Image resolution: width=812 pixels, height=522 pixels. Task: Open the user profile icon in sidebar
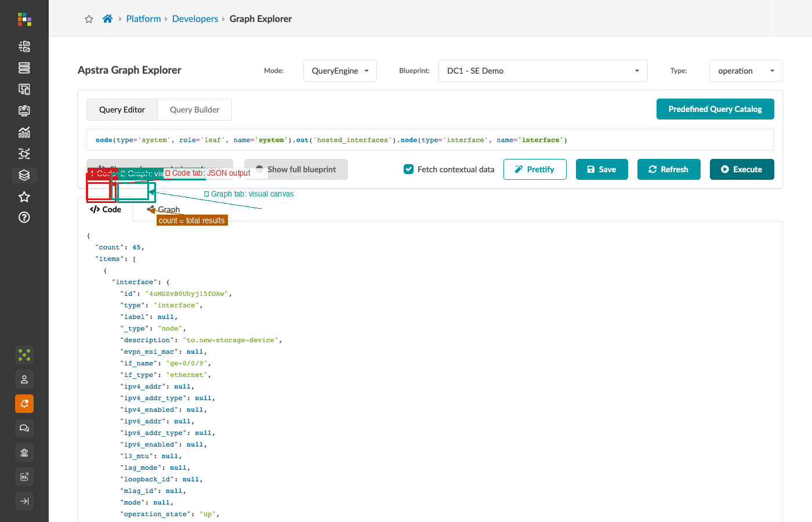click(24, 379)
